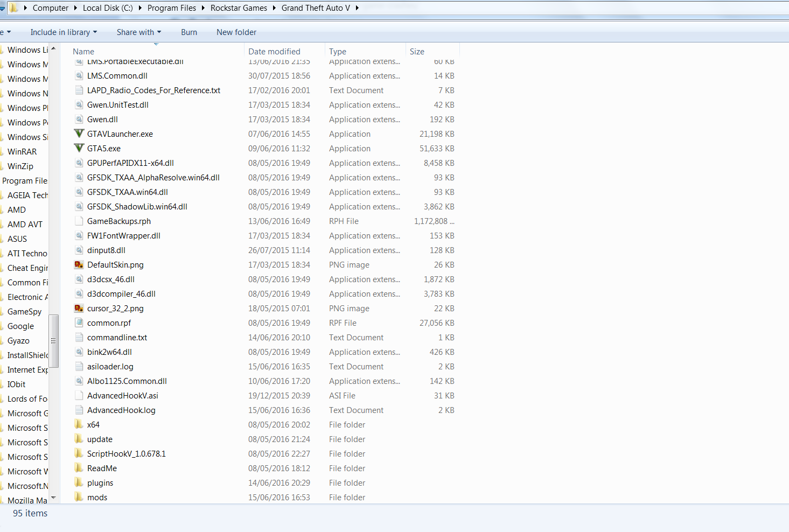789x532 pixels.
Task: Click the GameBackups.rph file icon
Action: (x=79, y=221)
